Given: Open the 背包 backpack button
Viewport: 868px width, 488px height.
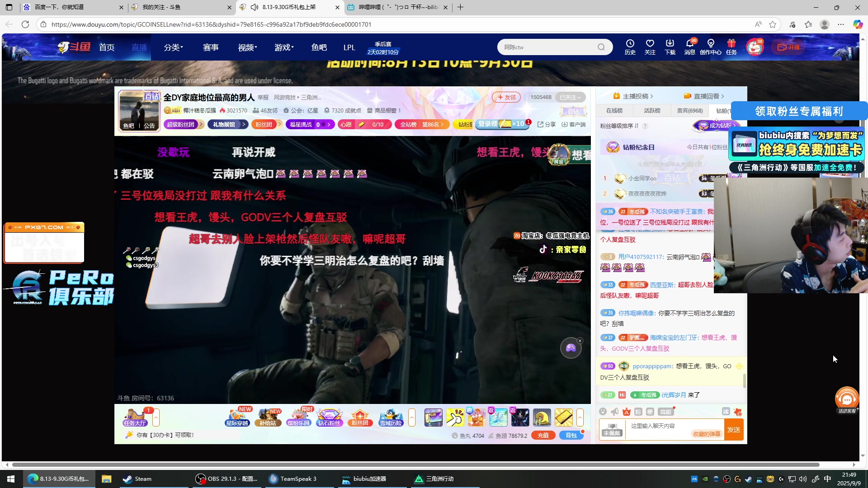Looking at the screenshot, I should pos(571,435).
